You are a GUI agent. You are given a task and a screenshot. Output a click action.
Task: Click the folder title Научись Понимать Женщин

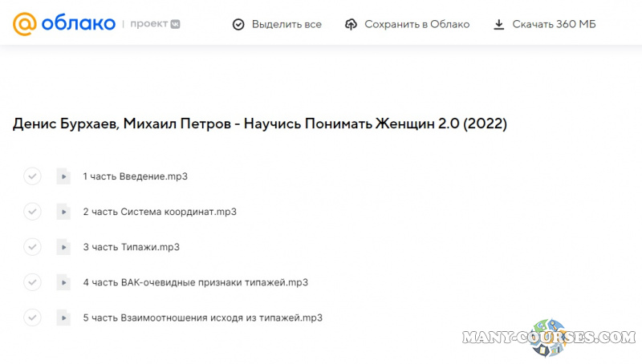[260, 124]
